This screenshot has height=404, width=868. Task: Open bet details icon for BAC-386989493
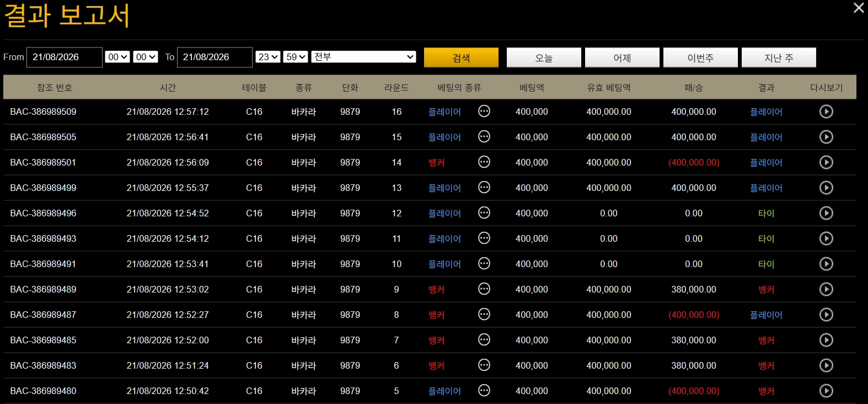point(484,238)
